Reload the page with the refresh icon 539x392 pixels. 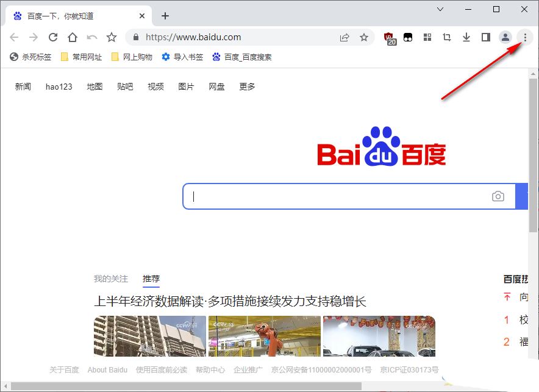click(53, 37)
